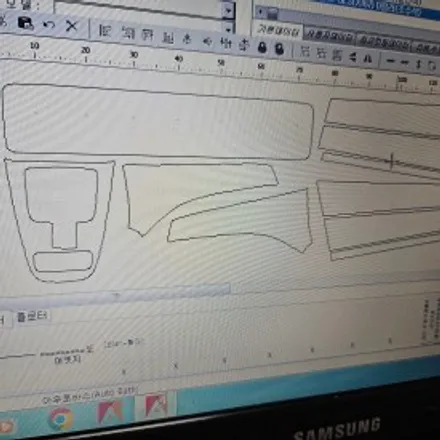
Task: Click the horizontal scrollbar under the canvas
Action: click(x=115, y=295)
